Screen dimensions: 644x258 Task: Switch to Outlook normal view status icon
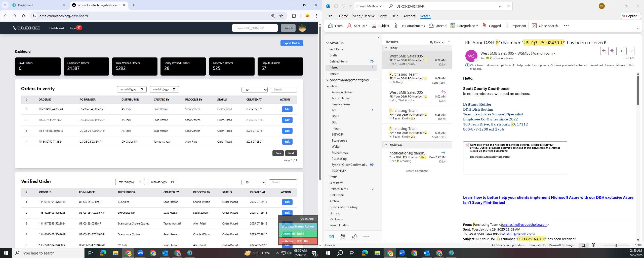pos(583,245)
